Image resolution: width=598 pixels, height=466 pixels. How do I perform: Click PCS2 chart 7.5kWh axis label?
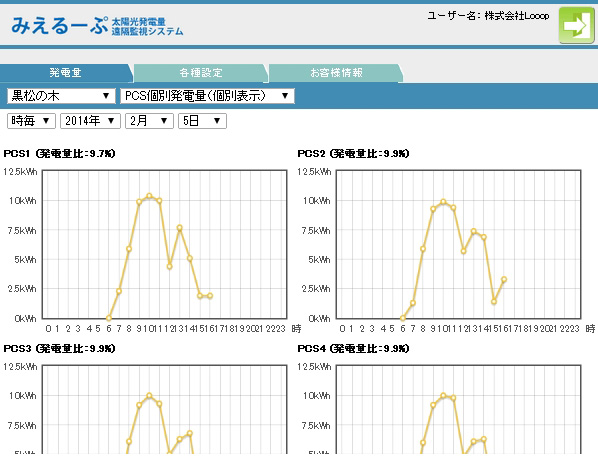pos(316,230)
